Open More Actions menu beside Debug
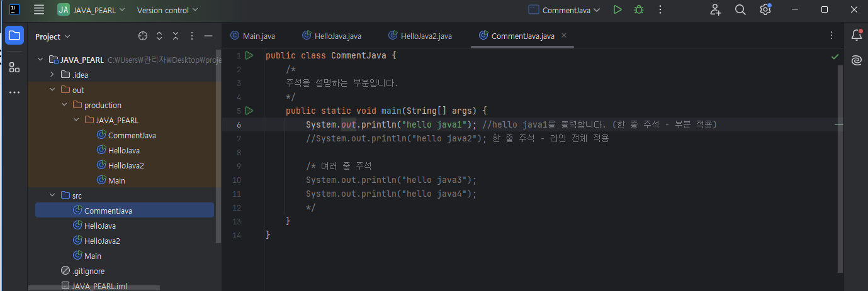868x291 pixels. coord(660,9)
